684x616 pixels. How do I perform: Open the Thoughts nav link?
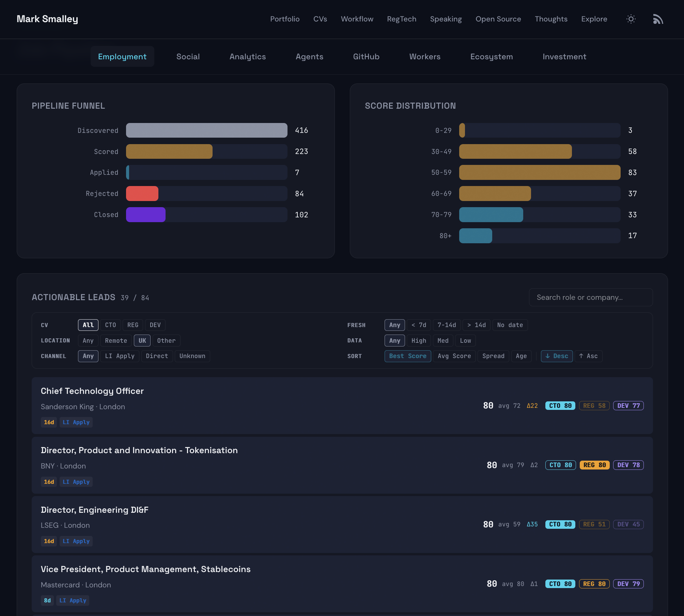551,19
